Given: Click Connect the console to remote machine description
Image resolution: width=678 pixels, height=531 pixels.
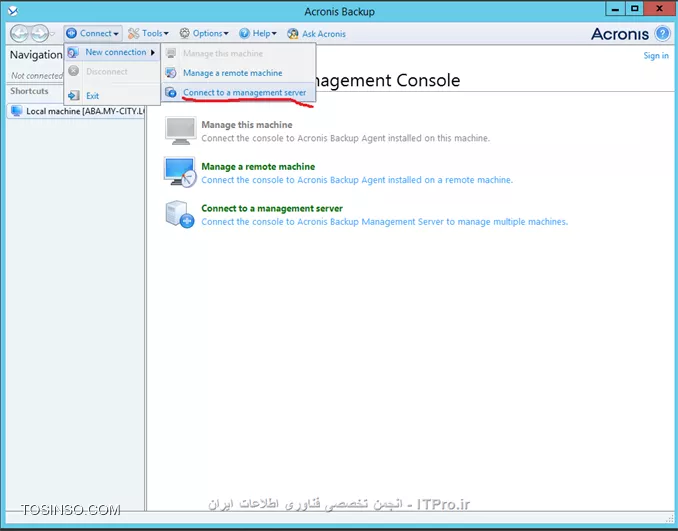Looking at the screenshot, I should (x=357, y=180).
